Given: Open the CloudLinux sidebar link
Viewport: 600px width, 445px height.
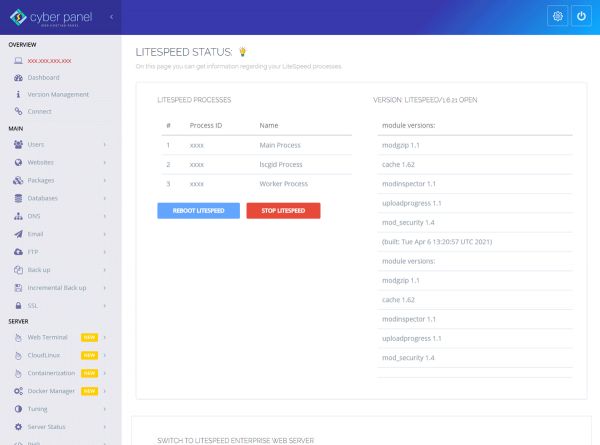Looking at the screenshot, I should 44,355.
